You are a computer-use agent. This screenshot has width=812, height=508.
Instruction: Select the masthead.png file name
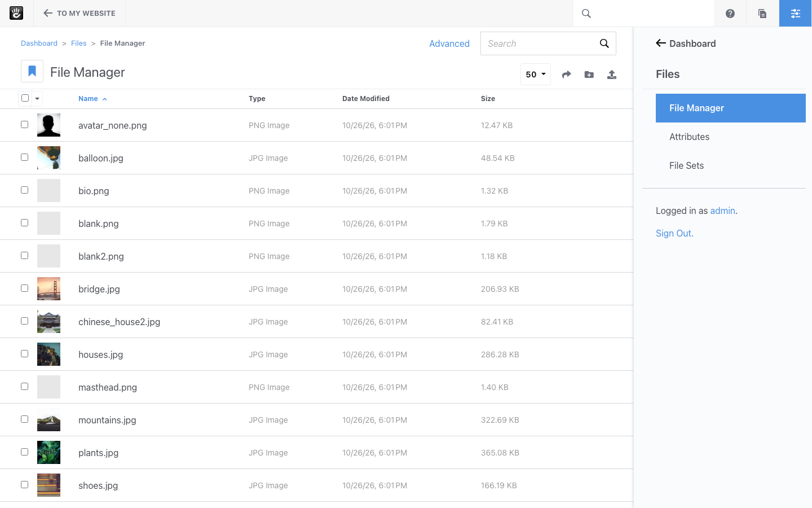click(x=108, y=387)
